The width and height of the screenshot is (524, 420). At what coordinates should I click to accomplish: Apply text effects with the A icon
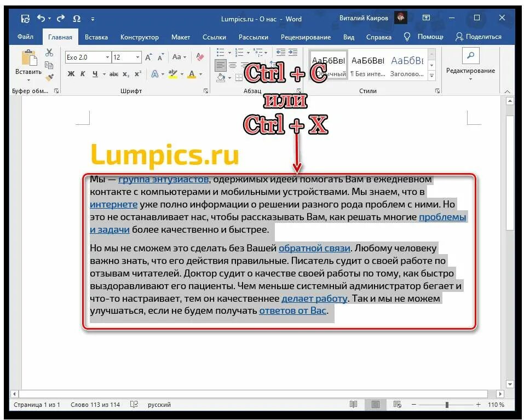tap(155, 74)
